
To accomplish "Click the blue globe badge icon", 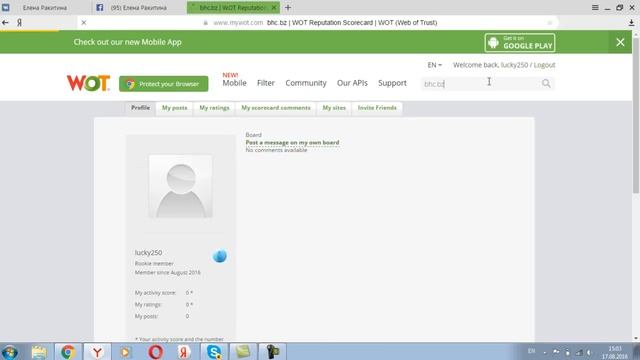I will pyautogui.click(x=220, y=256).
